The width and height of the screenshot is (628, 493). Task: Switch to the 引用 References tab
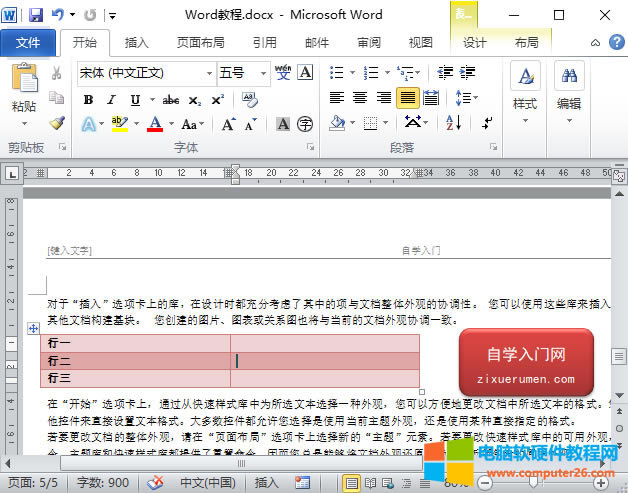pos(265,42)
